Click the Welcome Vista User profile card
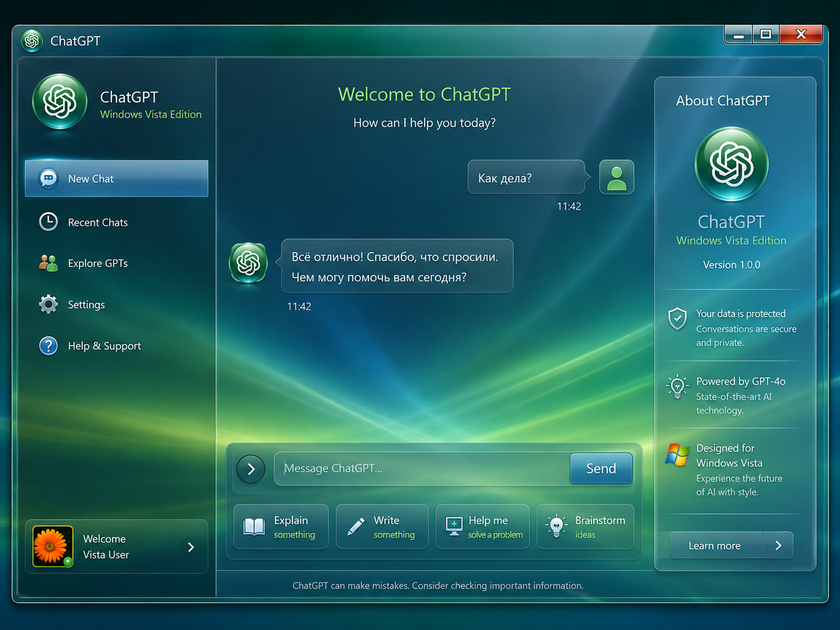The width and height of the screenshot is (840, 630). pos(117,546)
